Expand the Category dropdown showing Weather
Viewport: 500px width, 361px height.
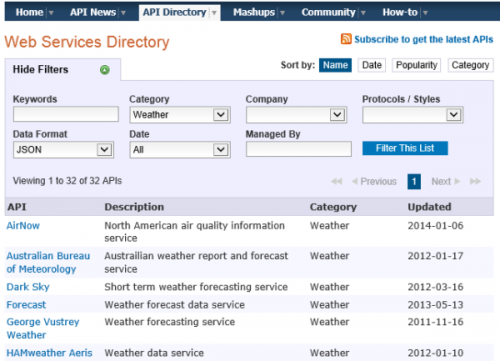pos(180,115)
